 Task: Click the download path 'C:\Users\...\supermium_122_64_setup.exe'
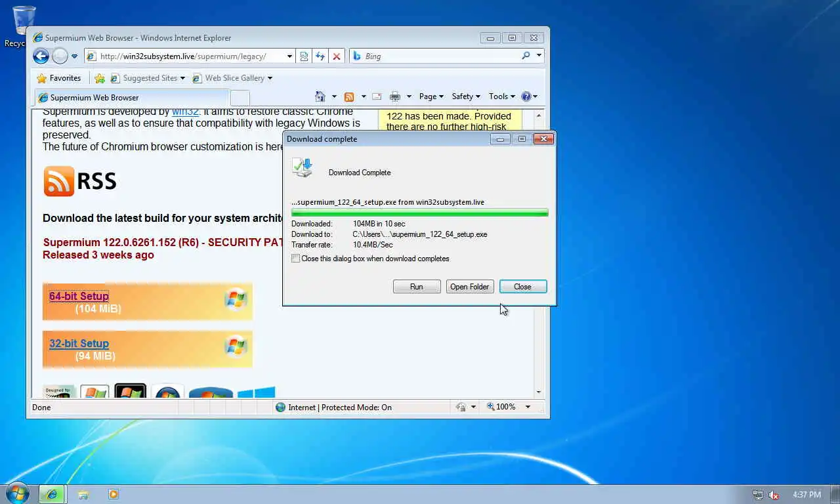pyautogui.click(x=420, y=234)
